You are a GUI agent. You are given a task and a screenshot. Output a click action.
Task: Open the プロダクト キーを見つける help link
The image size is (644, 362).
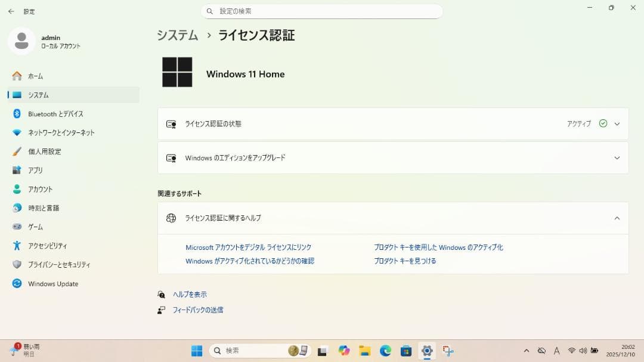pyautogui.click(x=405, y=261)
